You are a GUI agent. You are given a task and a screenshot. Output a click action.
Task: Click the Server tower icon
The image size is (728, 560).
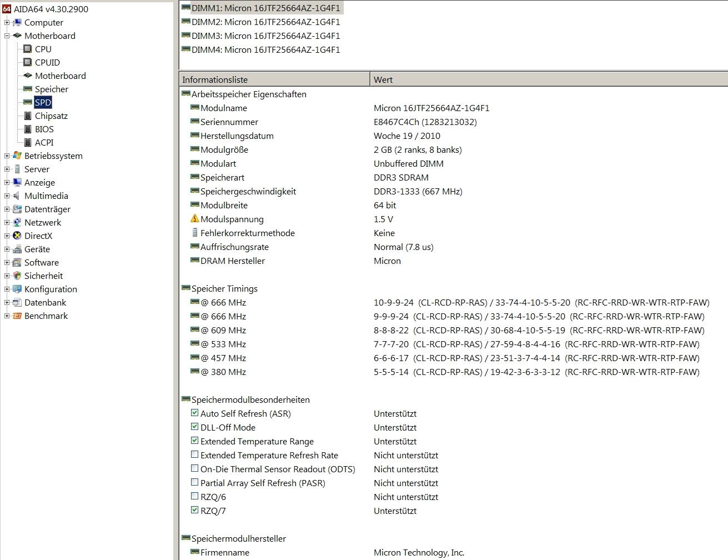[x=17, y=169]
